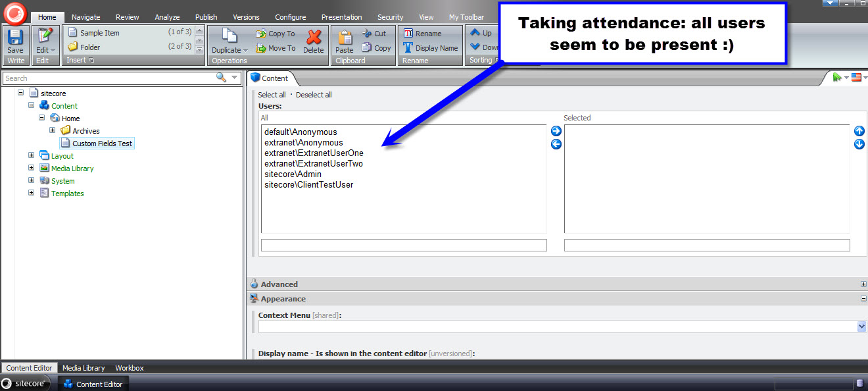
Task: Open the Context Menu dropdown field
Action: pos(861,326)
